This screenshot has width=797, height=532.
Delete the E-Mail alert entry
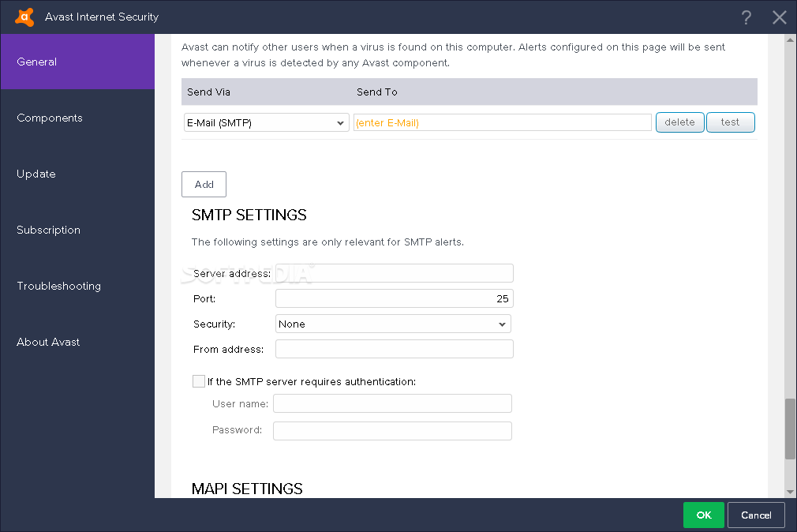[679, 122]
